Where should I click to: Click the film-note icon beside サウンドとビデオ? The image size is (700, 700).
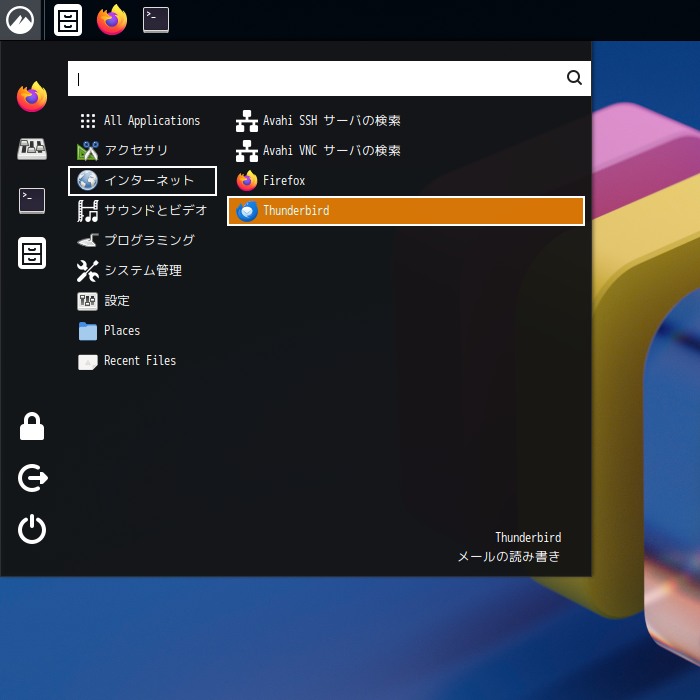88,211
